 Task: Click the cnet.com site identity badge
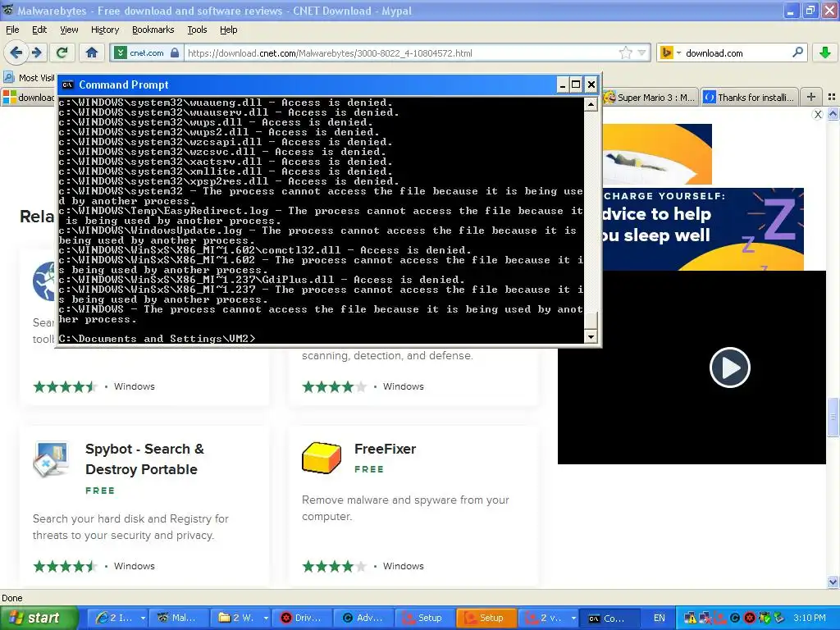click(147, 53)
